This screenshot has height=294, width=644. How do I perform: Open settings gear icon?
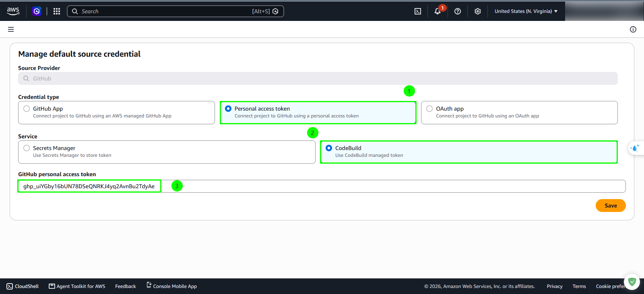(x=478, y=11)
